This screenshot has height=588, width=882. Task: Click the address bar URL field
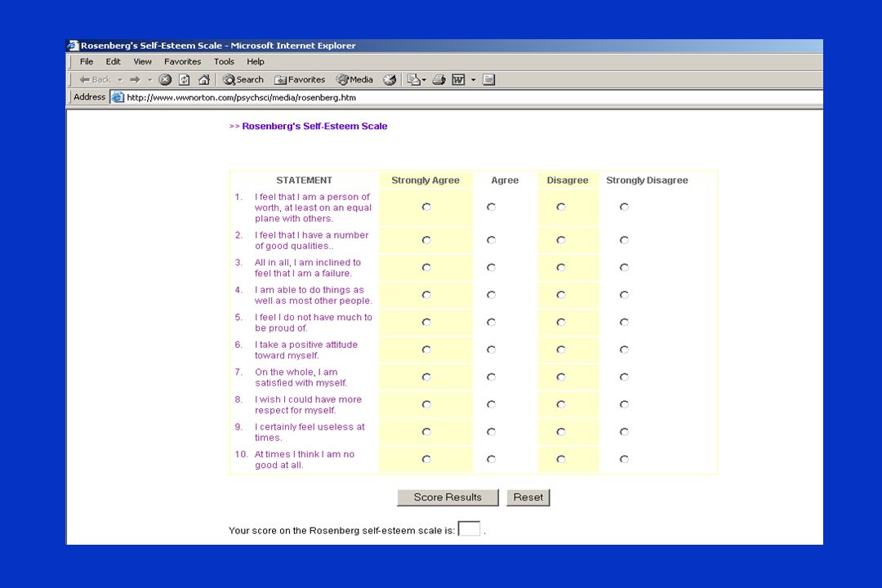tap(467, 97)
